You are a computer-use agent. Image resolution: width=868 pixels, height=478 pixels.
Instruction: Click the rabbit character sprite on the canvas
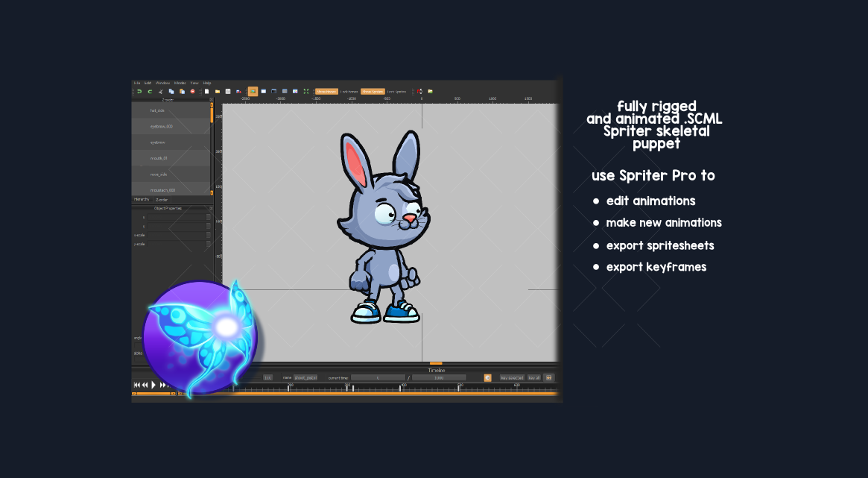[x=384, y=227]
